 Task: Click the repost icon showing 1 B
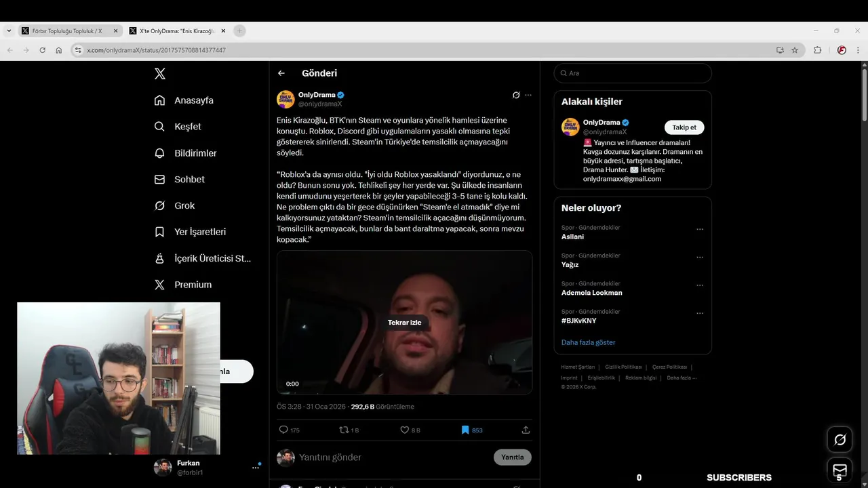[x=349, y=430]
